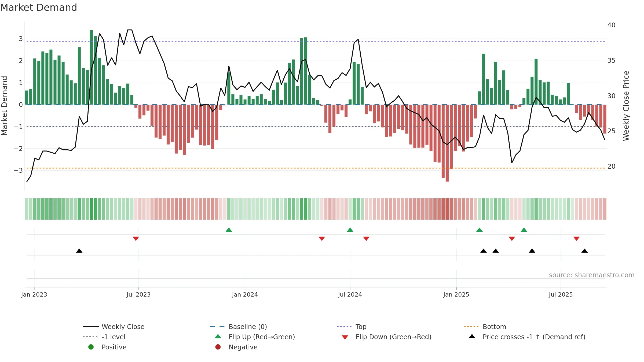The height and width of the screenshot is (362, 644).
Task: Click the -1 level gray dotted legend sample
Action: (x=91, y=337)
